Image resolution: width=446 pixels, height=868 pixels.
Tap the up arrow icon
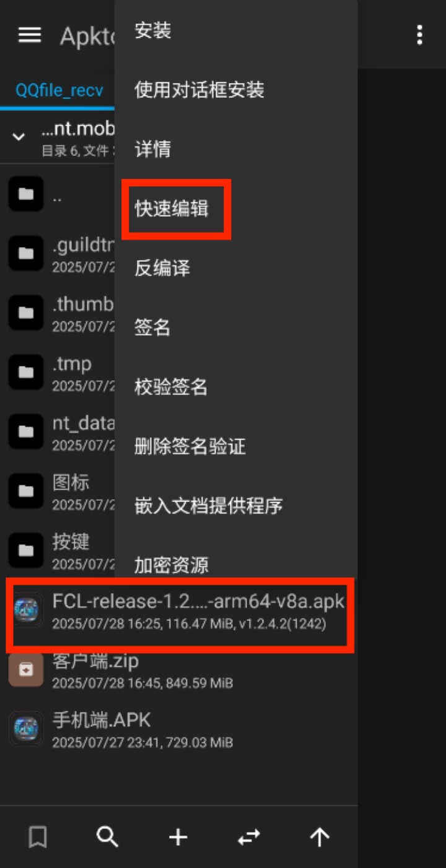click(319, 838)
